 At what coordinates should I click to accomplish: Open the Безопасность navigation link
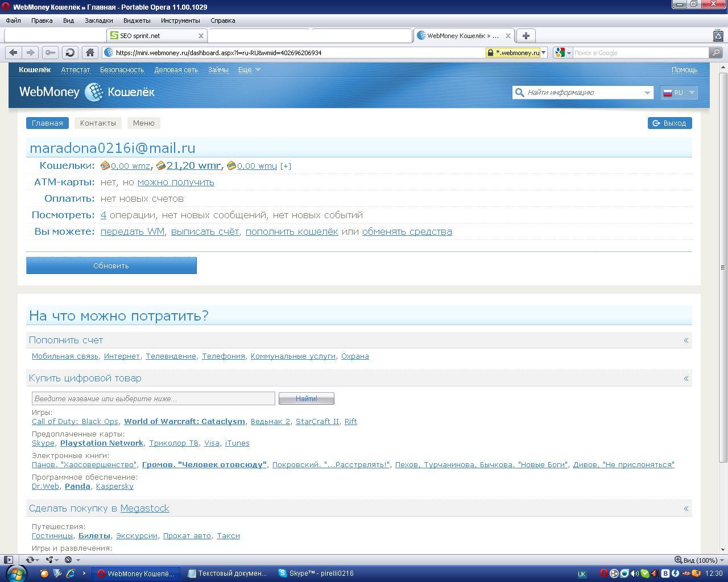point(122,70)
